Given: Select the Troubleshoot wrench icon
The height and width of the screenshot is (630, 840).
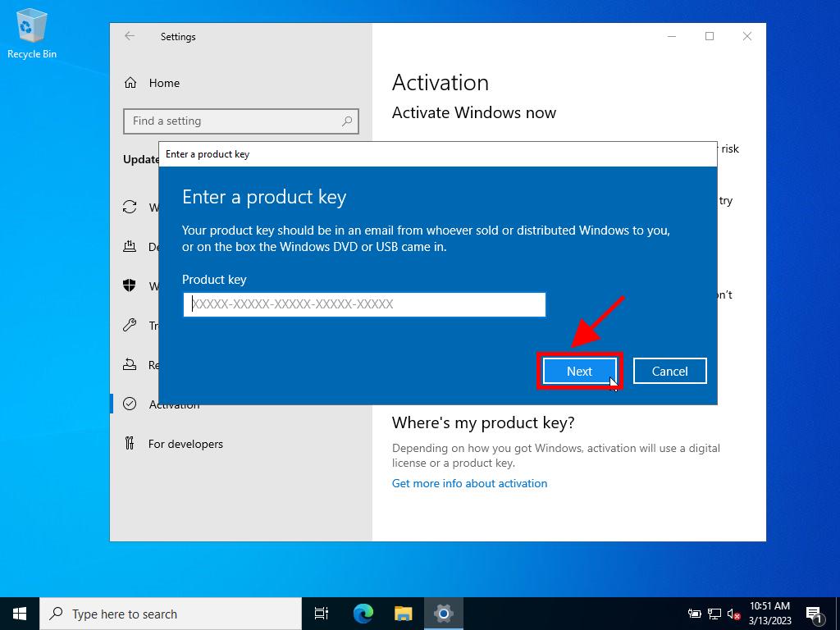Looking at the screenshot, I should (130, 325).
